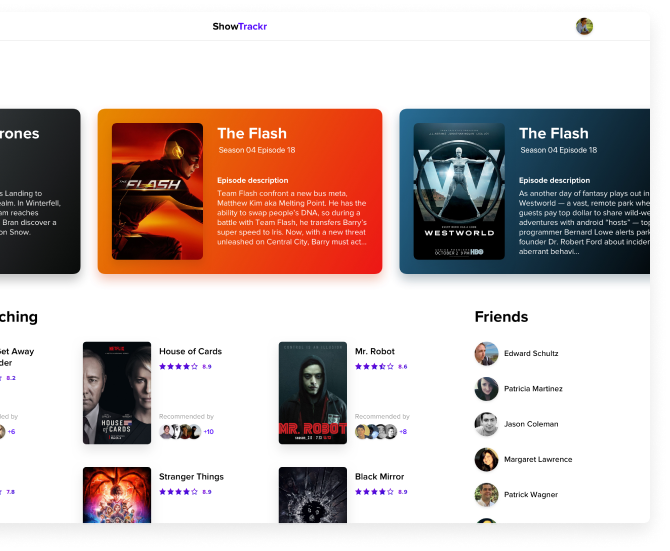Open Margaret Lawrence's avatar
Viewport: 670px width, 551px height.
pos(486,460)
